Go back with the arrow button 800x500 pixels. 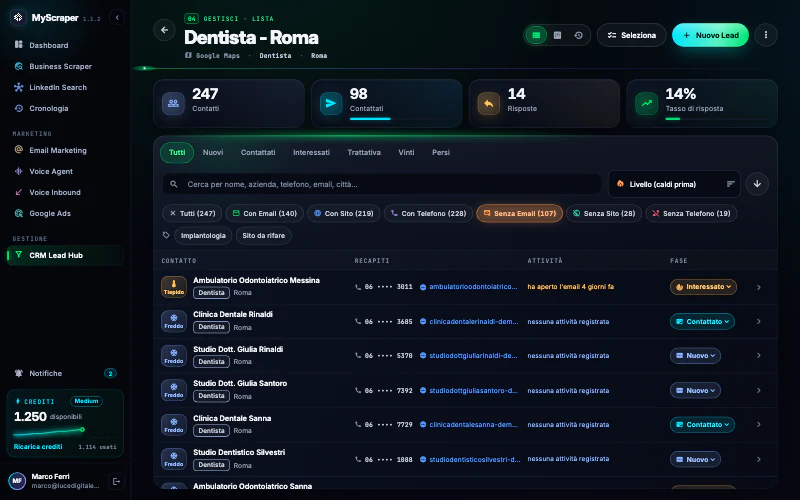point(164,30)
